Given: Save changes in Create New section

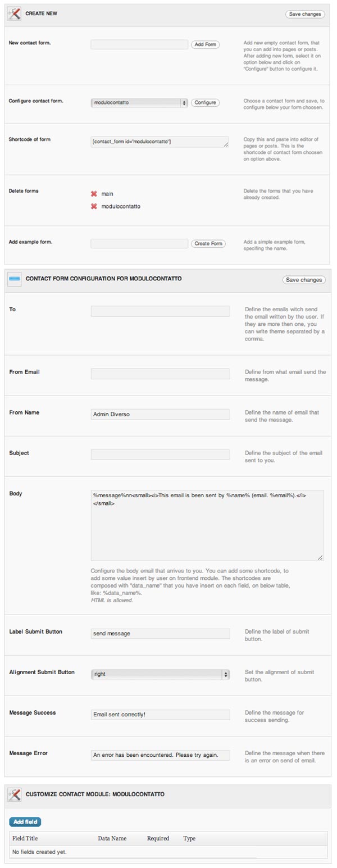Looking at the screenshot, I should (305, 14).
